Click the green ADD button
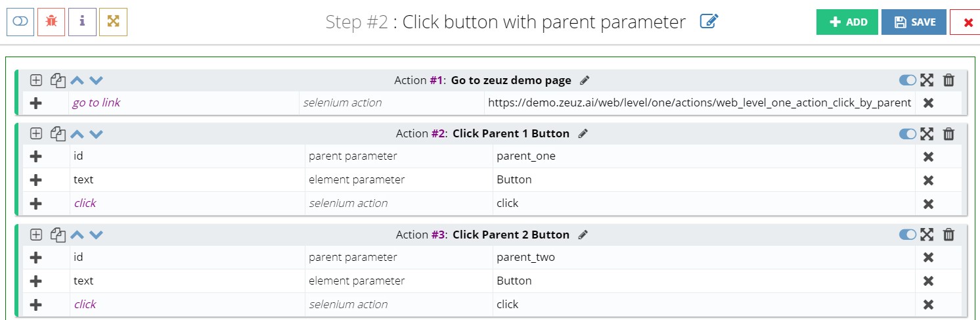 click(x=847, y=22)
